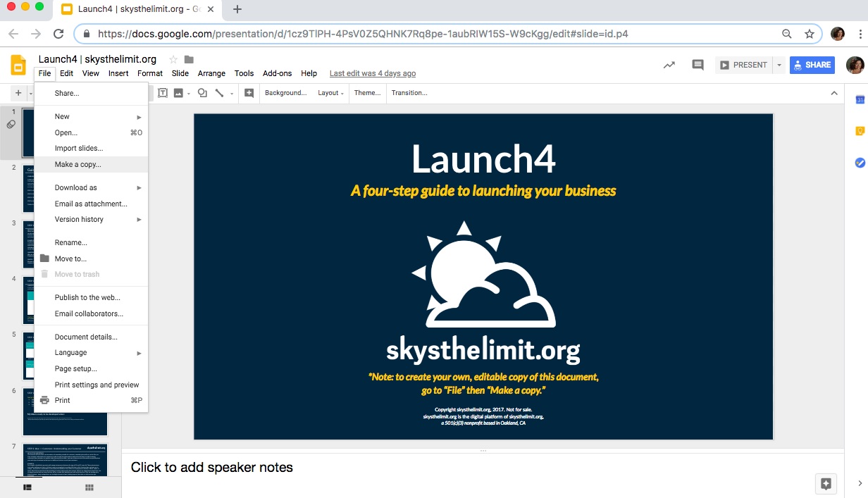868x498 pixels.
Task: Open the Add-ons menu
Action: (x=277, y=73)
